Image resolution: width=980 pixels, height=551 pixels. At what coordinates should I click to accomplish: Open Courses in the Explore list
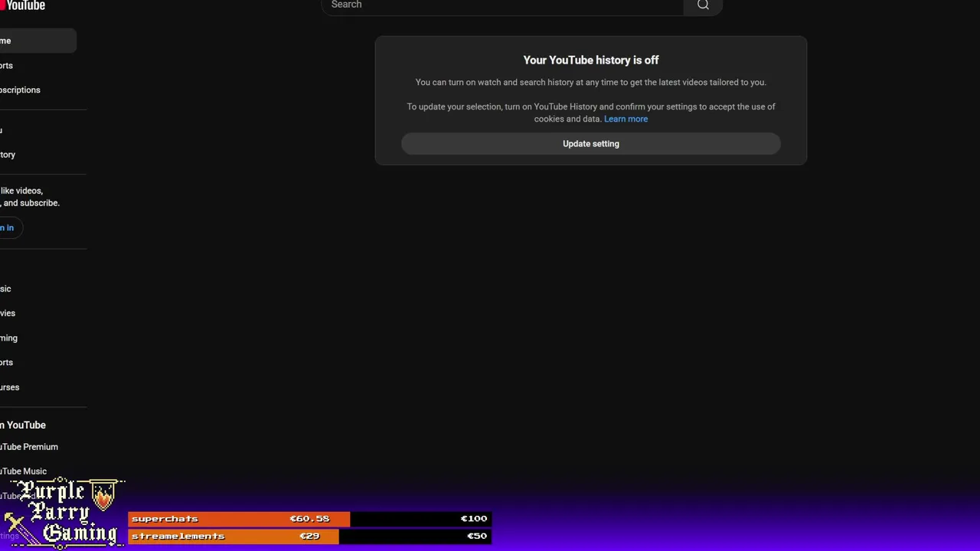click(x=9, y=387)
